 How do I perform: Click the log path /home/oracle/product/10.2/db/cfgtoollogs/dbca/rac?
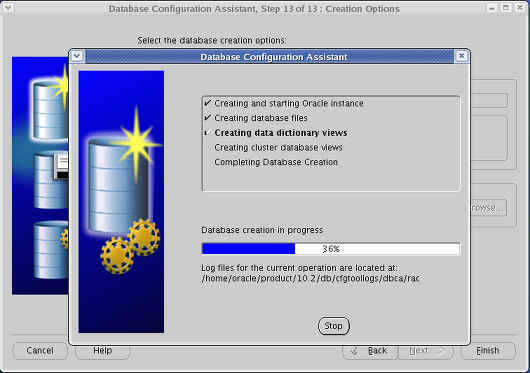pyautogui.click(x=310, y=278)
